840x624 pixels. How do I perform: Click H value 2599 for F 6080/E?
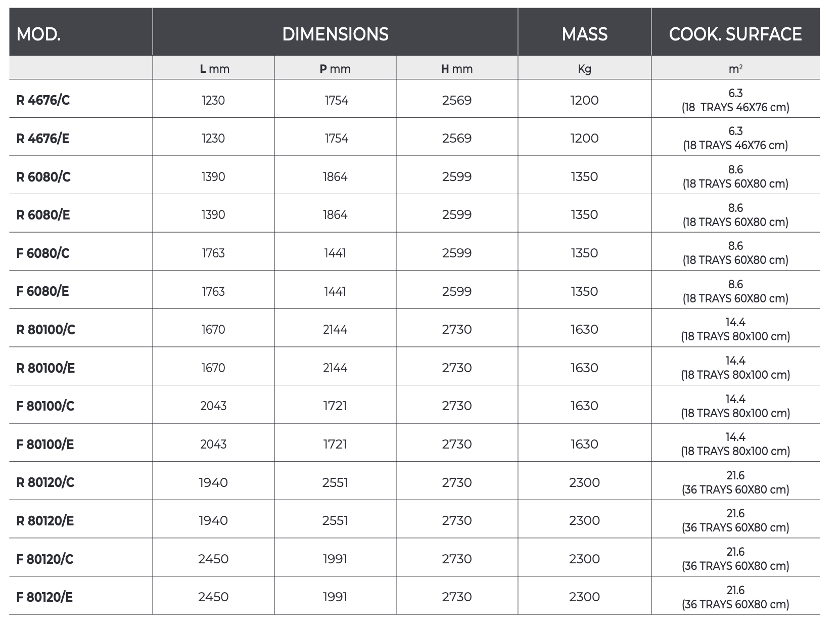[x=456, y=291]
